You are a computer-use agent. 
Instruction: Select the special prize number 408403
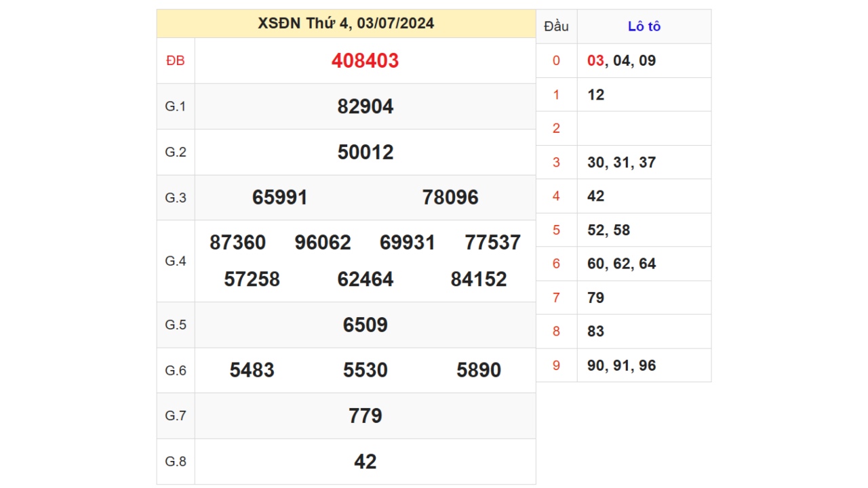point(365,61)
